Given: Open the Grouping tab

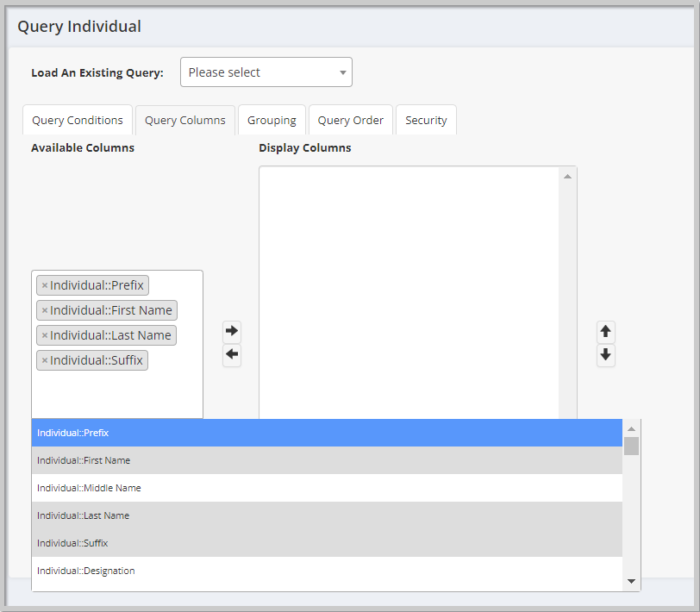Looking at the screenshot, I should click(272, 120).
